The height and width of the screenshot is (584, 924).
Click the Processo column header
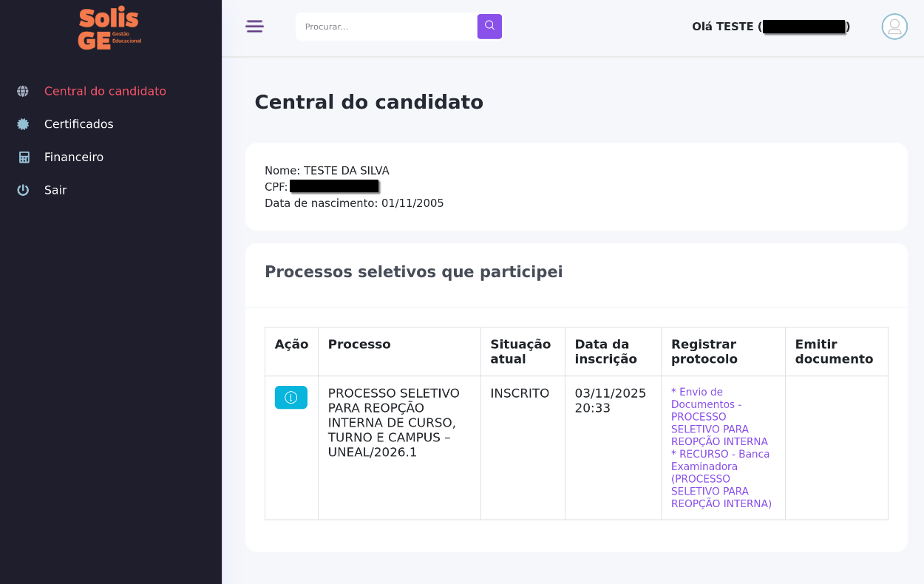(359, 344)
